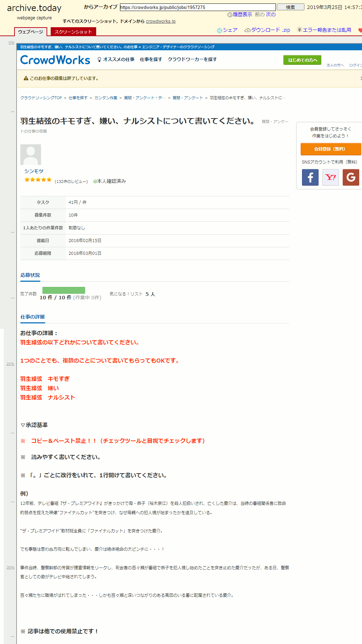Sign in with the Facebook icon
Screen dimensions: 362x644
coord(310,177)
